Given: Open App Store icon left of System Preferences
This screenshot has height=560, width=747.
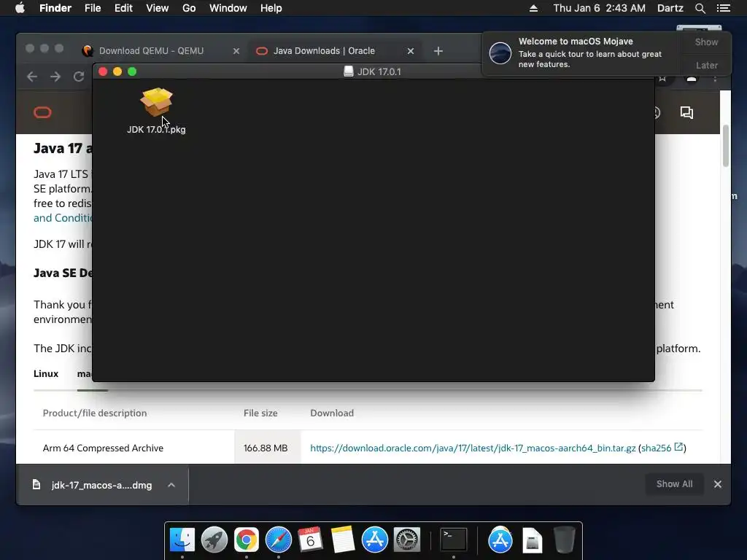Looking at the screenshot, I should pos(374,540).
